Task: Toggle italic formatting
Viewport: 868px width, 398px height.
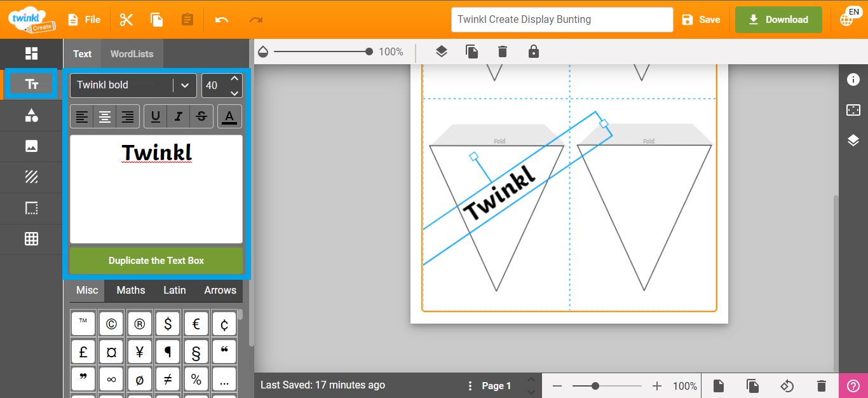Action: click(179, 116)
